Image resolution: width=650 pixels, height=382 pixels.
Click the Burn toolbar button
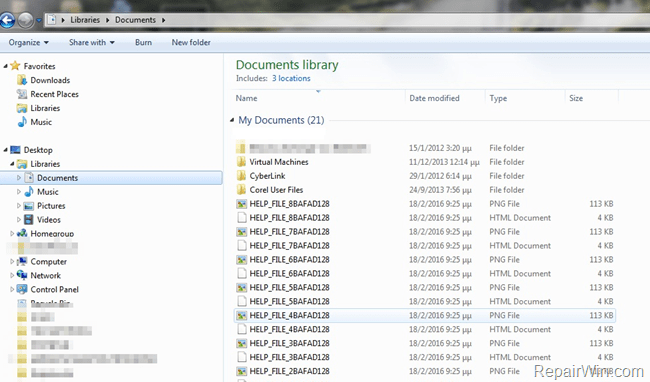(x=143, y=42)
